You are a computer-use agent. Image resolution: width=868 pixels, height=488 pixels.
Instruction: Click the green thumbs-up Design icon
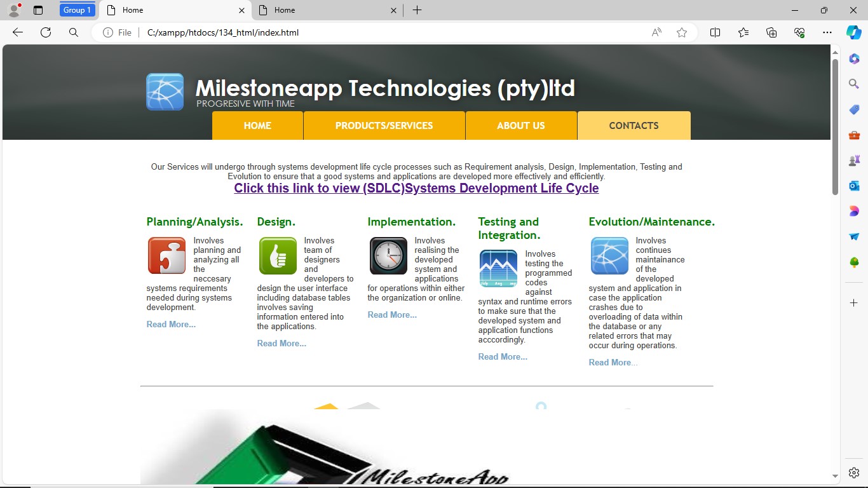click(x=278, y=255)
